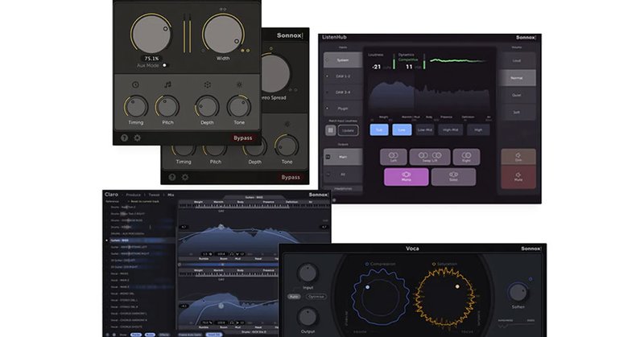
Task: Click the Soften knob in Voca
Action: [518, 292]
